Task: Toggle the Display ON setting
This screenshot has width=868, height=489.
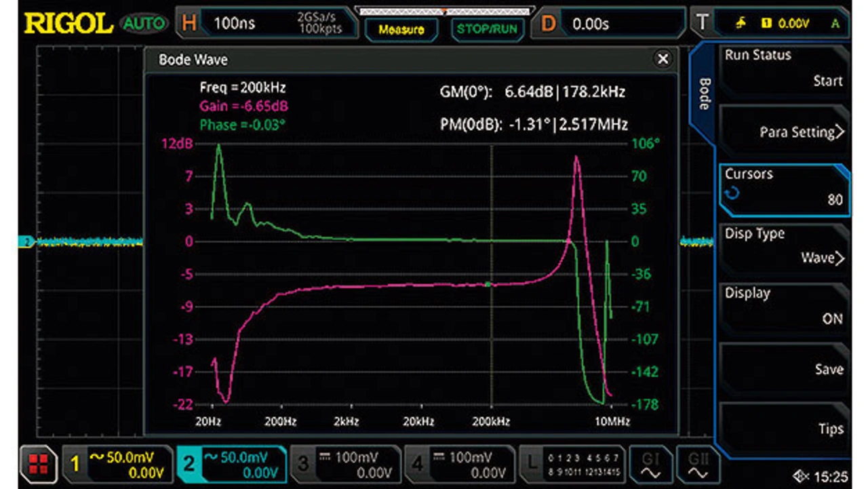Action: pyautogui.click(x=783, y=307)
